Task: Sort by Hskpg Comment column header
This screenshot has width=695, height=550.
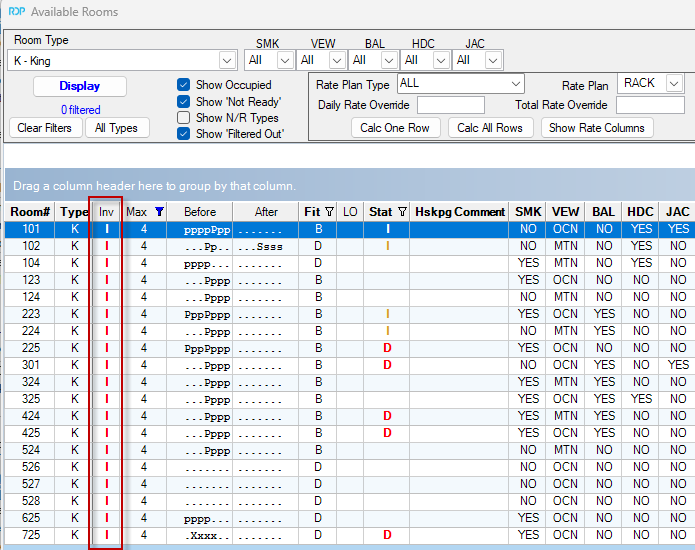Action: tap(460, 212)
